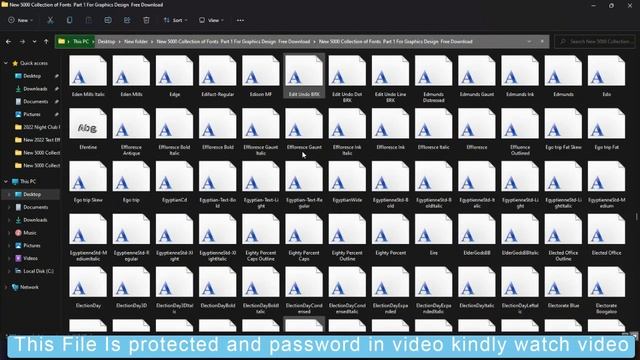Open address bar history dropdown chevron

pos(529,42)
